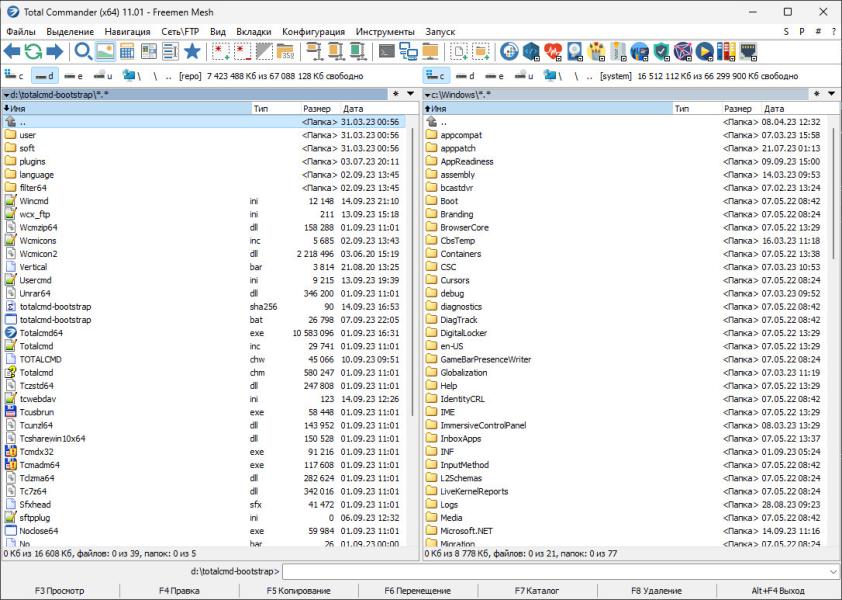Click the green Refresh arrows toolbar icon
Viewport: 842px width, 600px height.
pyautogui.click(x=33, y=52)
